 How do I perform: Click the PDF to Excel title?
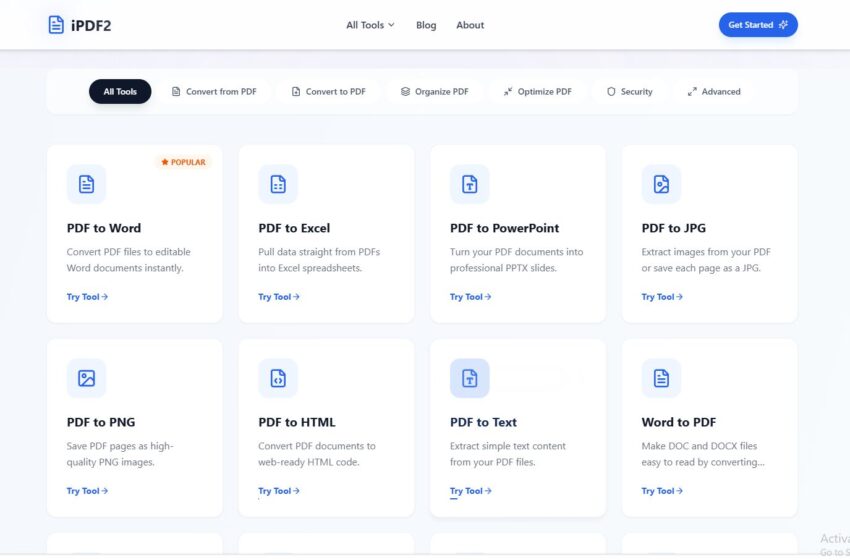[x=294, y=228]
